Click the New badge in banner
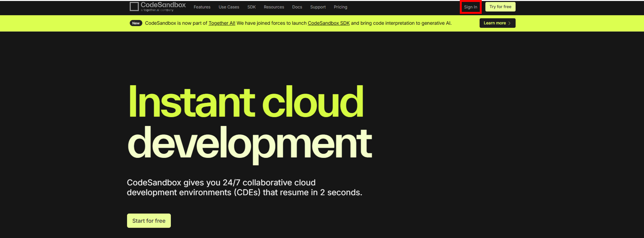The height and width of the screenshot is (238, 644). coord(136,23)
